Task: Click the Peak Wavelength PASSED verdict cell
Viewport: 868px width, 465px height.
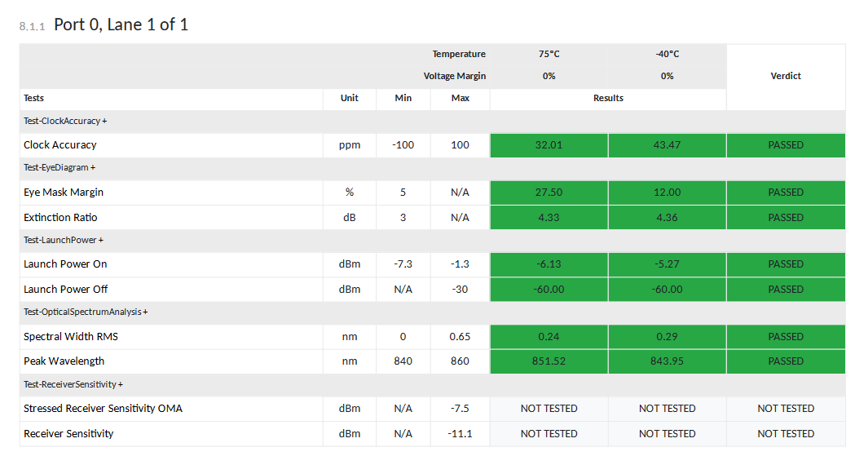Action: click(x=785, y=361)
